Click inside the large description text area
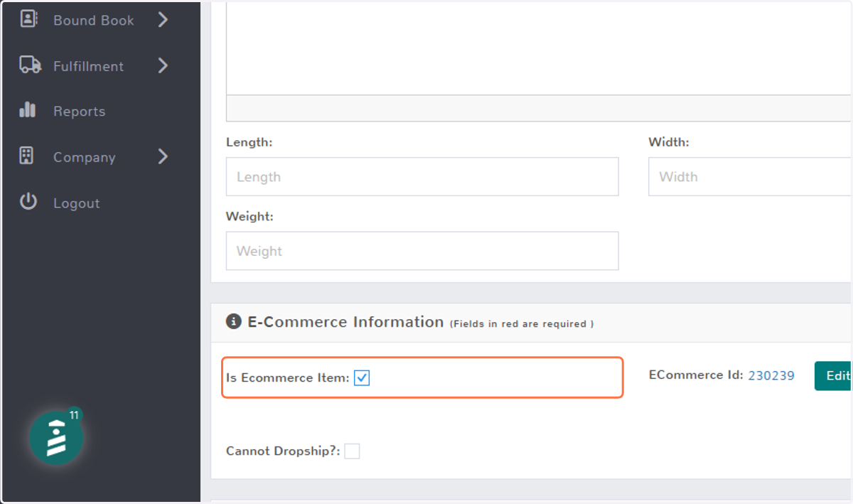Viewport: 853px width, 504px height. [539, 48]
